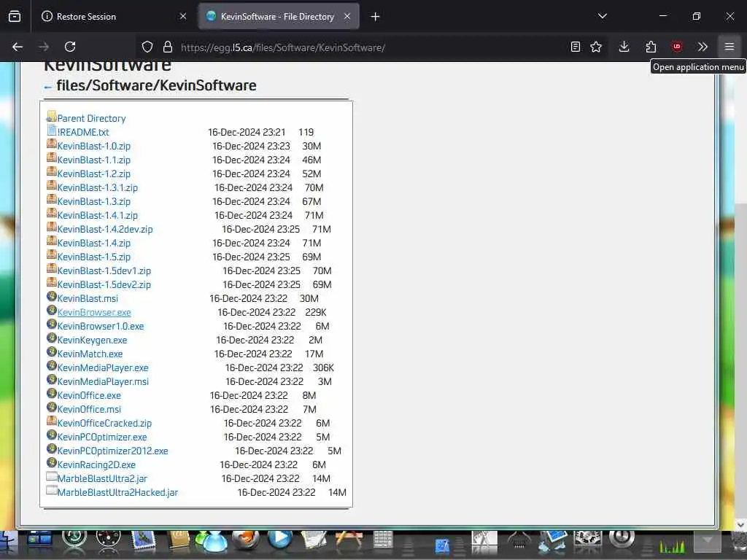Bookmark this page with the star

tap(596, 47)
